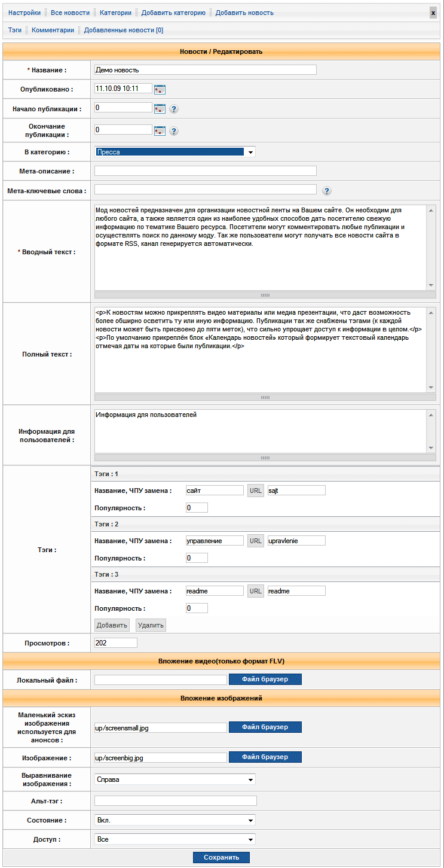This screenshot has width=444, height=868.
Task: Click help icon next to Мета-ключевые слова
Action: pos(327,191)
